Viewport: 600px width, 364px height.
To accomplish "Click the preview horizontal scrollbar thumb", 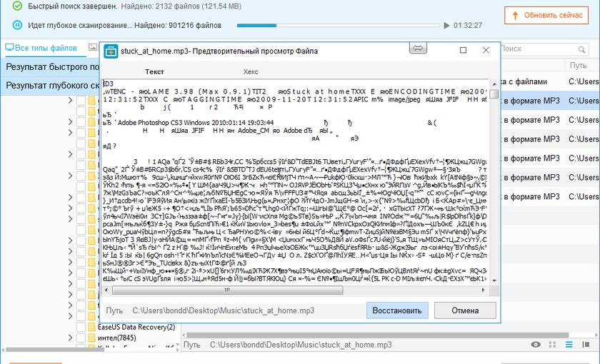I will tap(227, 290).
